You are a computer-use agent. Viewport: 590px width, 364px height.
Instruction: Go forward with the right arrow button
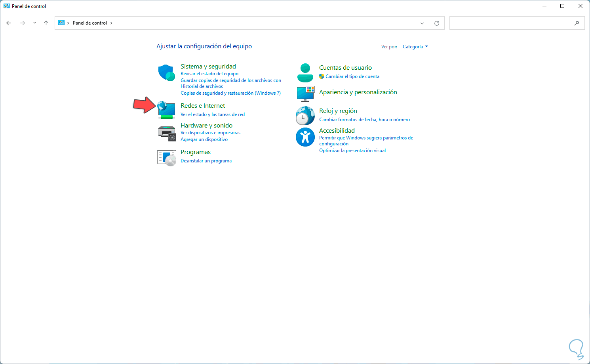point(23,23)
